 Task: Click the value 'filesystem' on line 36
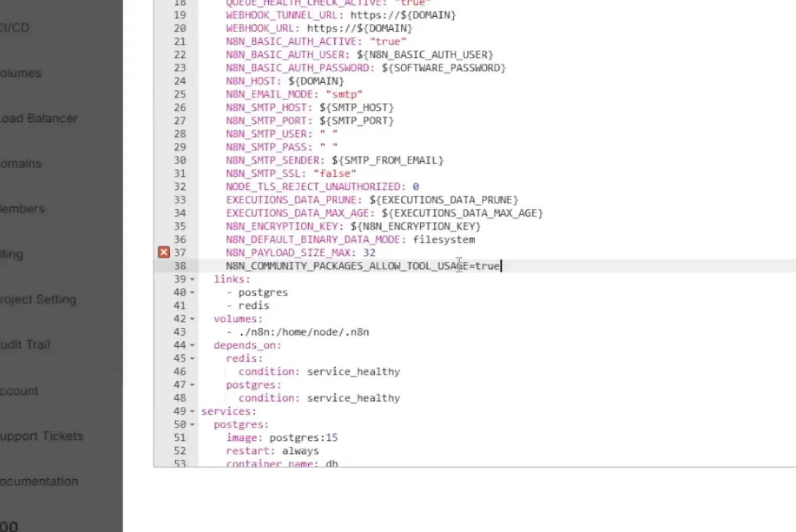[x=444, y=240]
